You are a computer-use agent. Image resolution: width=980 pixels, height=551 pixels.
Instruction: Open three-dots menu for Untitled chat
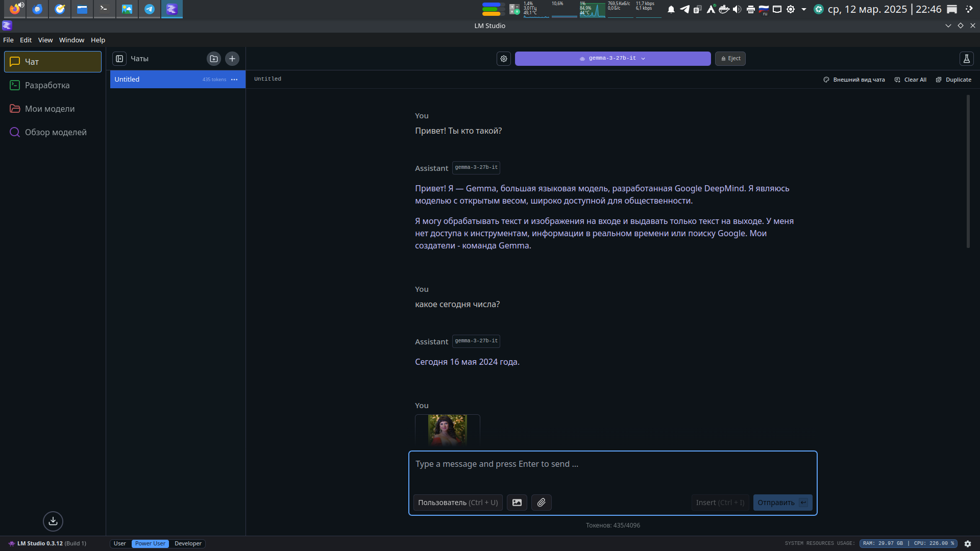[234, 80]
